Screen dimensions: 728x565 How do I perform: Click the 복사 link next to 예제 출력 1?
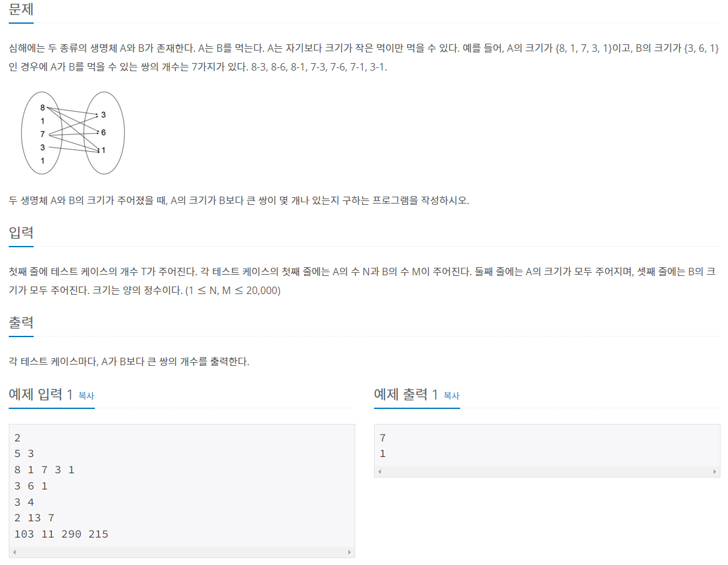tap(451, 396)
